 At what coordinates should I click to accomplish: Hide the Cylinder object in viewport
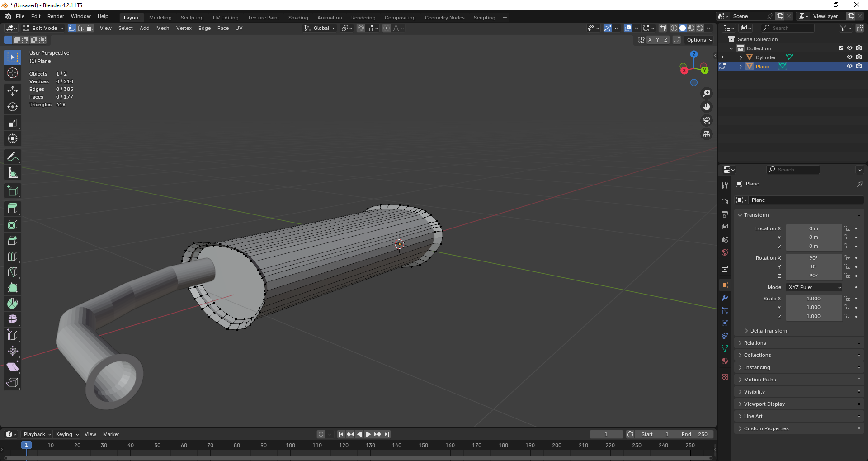(x=849, y=57)
